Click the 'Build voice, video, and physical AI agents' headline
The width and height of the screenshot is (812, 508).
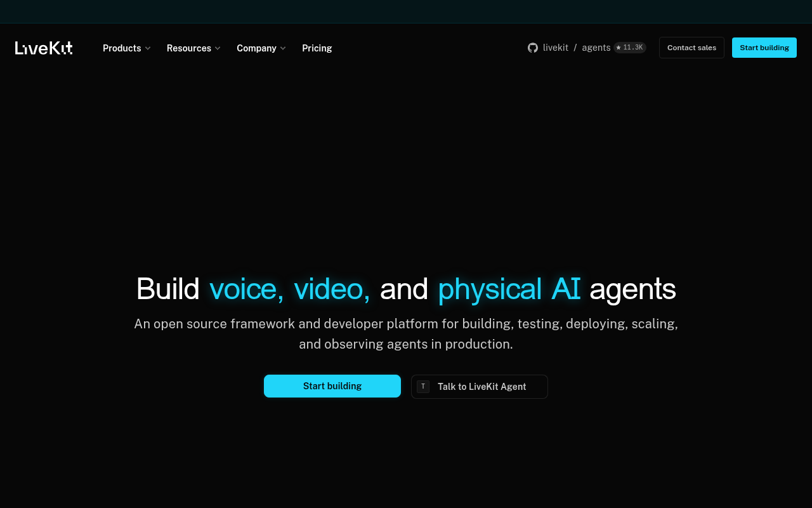pyautogui.click(x=406, y=289)
